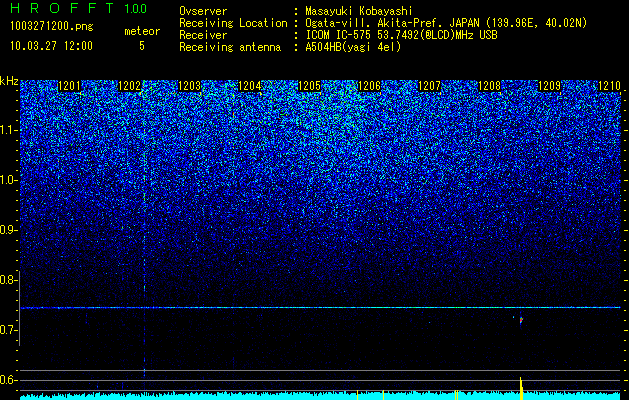Click the date stamp 10.03.27 12:00
Image resolution: width=629 pixels, height=400 pixels.
[51, 46]
